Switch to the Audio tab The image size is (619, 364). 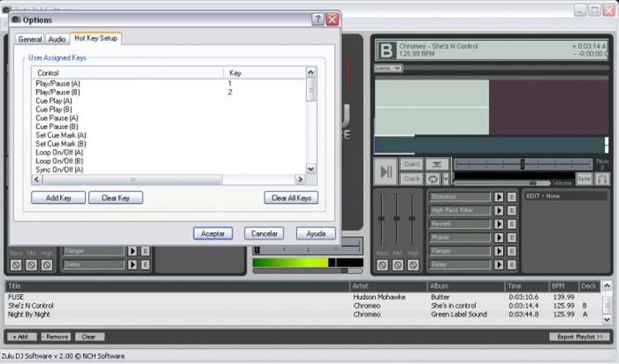click(57, 39)
